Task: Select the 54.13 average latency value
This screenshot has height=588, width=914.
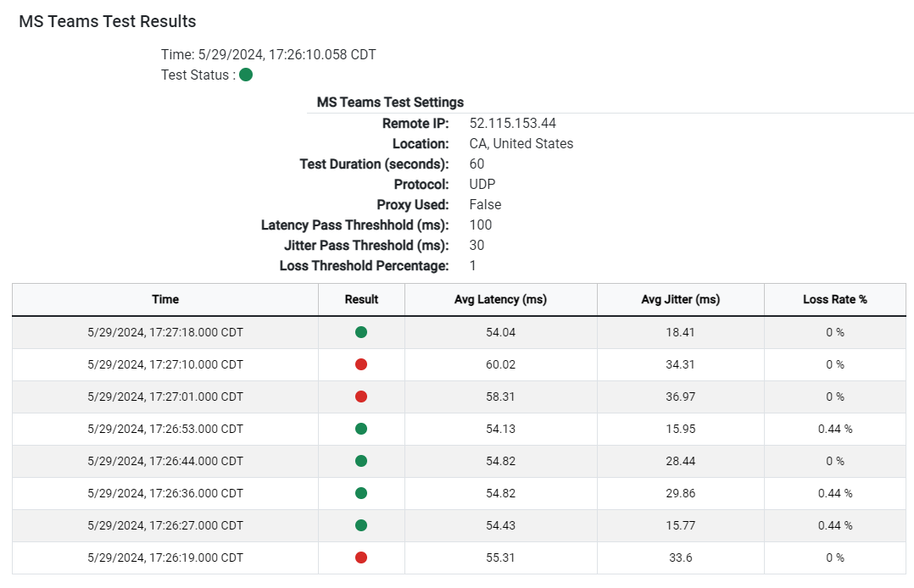Action: tap(501, 429)
